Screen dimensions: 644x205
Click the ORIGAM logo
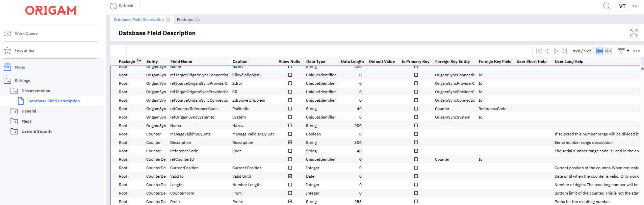[51, 10]
